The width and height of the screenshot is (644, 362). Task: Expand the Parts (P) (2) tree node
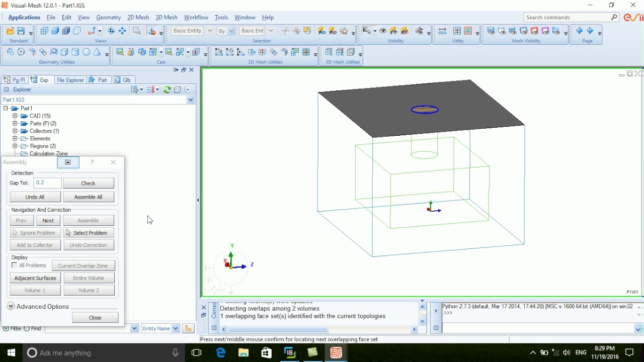point(15,123)
